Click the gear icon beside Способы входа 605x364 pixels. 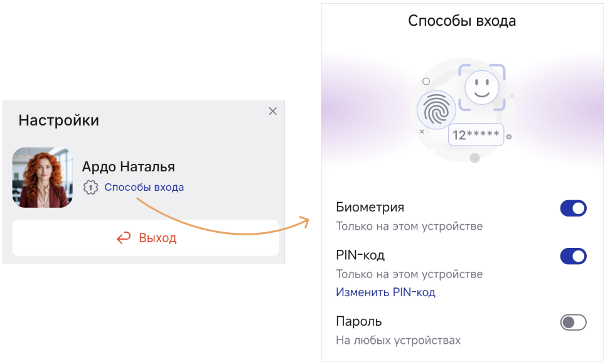[x=90, y=187]
